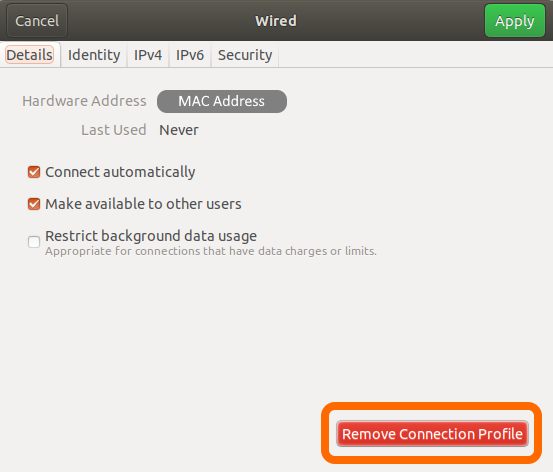This screenshot has width=553, height=472.
Task: Remove the connection profile with red button
Action: tap(432, 434)
